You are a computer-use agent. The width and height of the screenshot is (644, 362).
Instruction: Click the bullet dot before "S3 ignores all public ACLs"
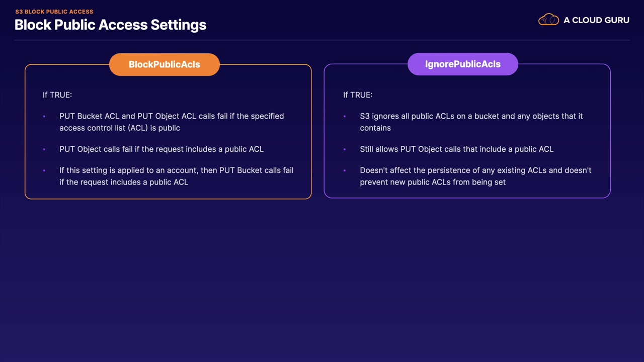pos(345,116)
